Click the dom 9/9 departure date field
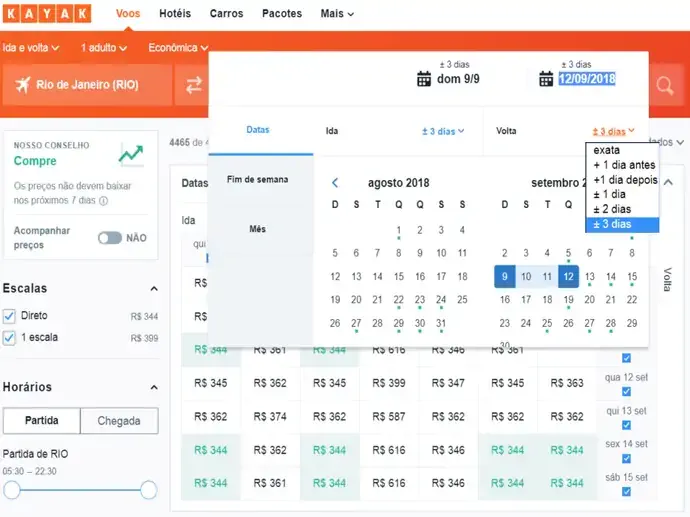This screenshot has width=690, height=517. [x=458, y=79]
